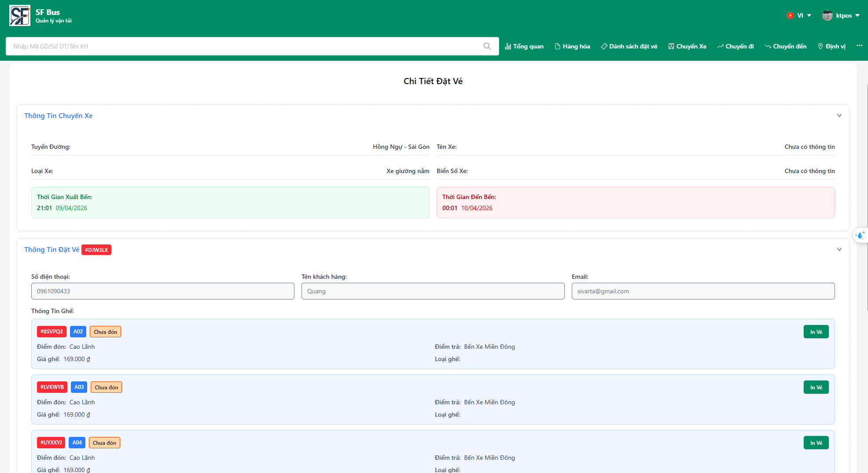Viewport: 868px width, 473px height.
Task: Open Chuyến đi menu item
Action: pos(736,46)
